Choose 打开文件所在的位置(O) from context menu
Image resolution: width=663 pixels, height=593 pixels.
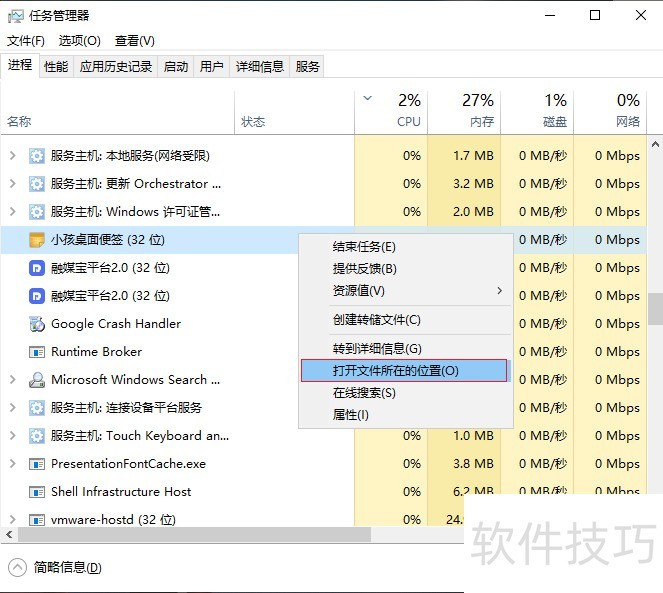pyautogui.click(x=404, y=371)
